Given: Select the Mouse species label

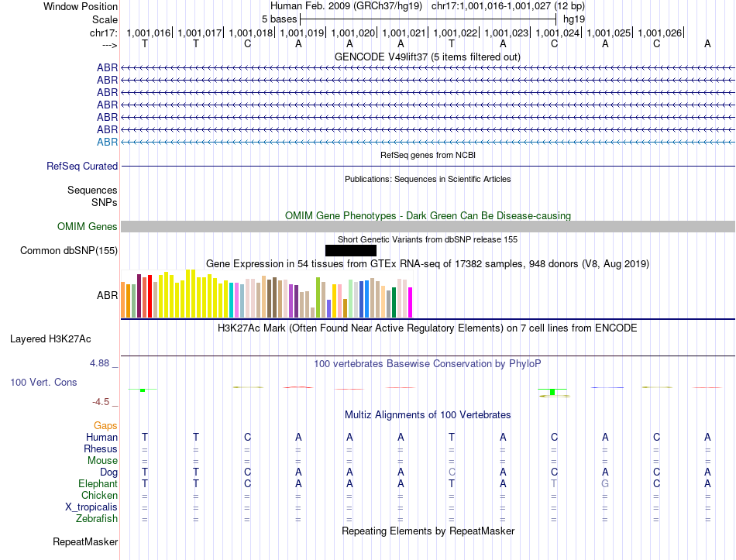Looking at the screenshot, I should point(102,461).
